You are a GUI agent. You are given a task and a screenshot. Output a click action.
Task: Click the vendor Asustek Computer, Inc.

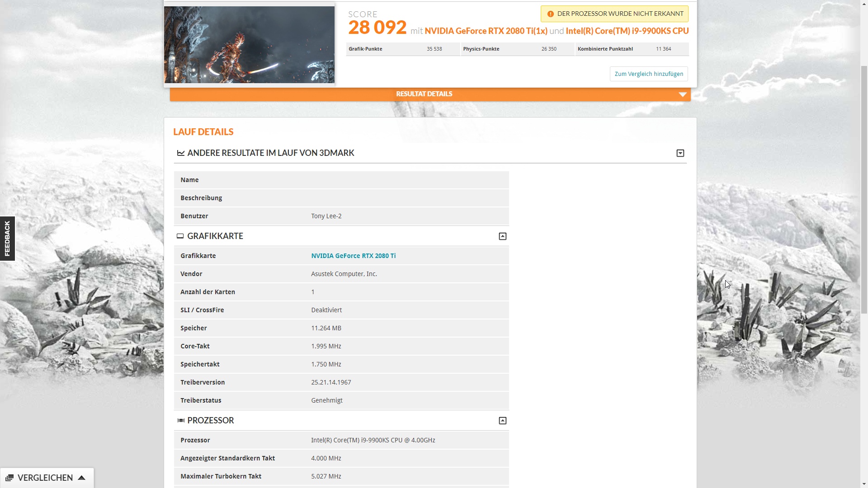[344, 274]
